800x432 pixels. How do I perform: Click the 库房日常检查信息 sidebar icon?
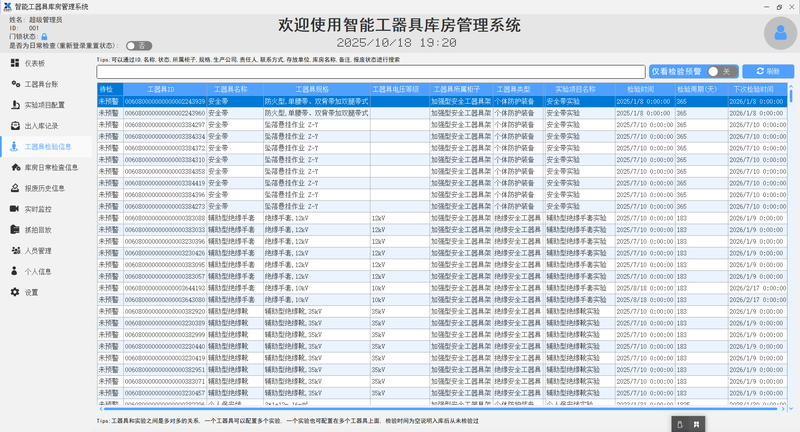pos(15,167)
